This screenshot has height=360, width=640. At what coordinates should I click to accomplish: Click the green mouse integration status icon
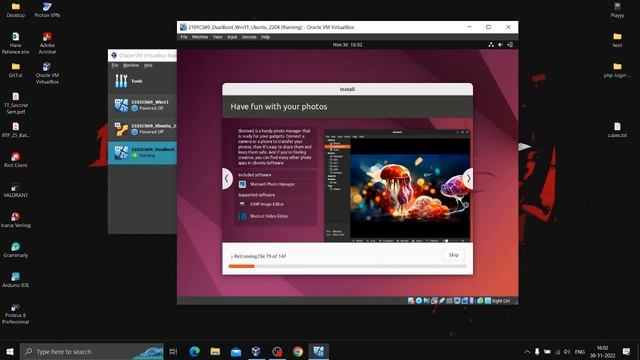[x=480, y=301]
